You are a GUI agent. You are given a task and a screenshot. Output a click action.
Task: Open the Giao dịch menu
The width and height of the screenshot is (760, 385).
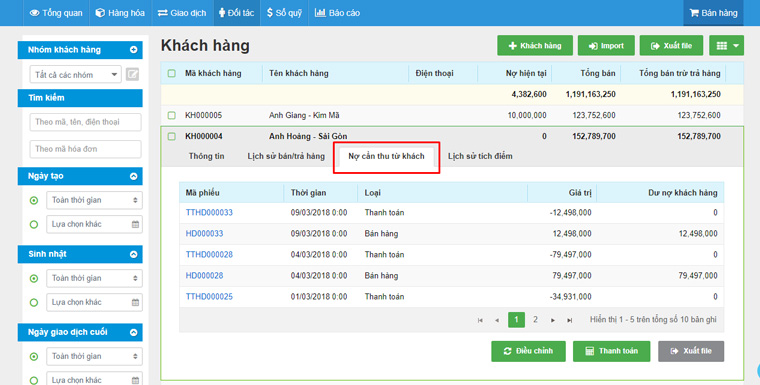pyautogui.click(x=182, y=13)
